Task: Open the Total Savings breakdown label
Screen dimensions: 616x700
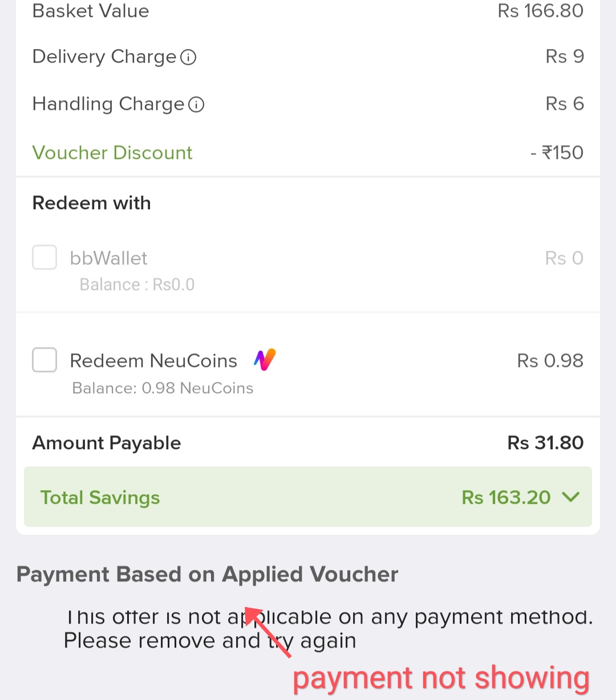Action: pyautogui.click(x=100, y=498)
